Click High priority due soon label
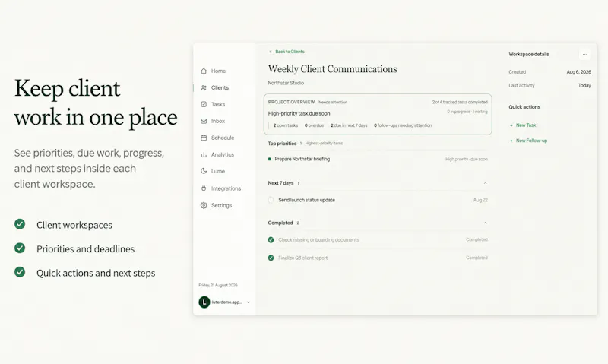The width and height of the screenshot is (608, 364). (467, 160)
